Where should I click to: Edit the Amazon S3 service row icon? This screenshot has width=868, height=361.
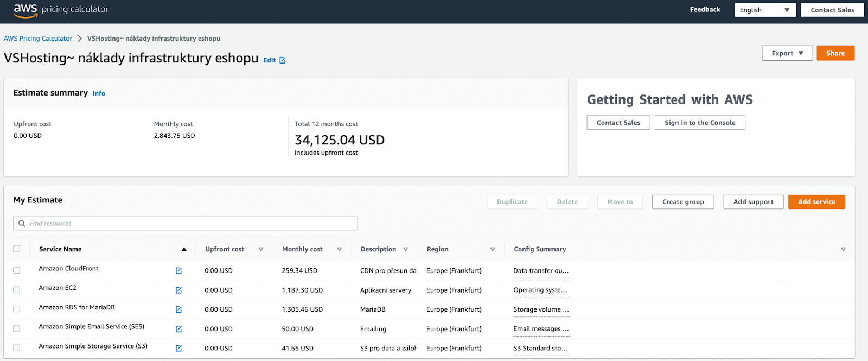178,348
